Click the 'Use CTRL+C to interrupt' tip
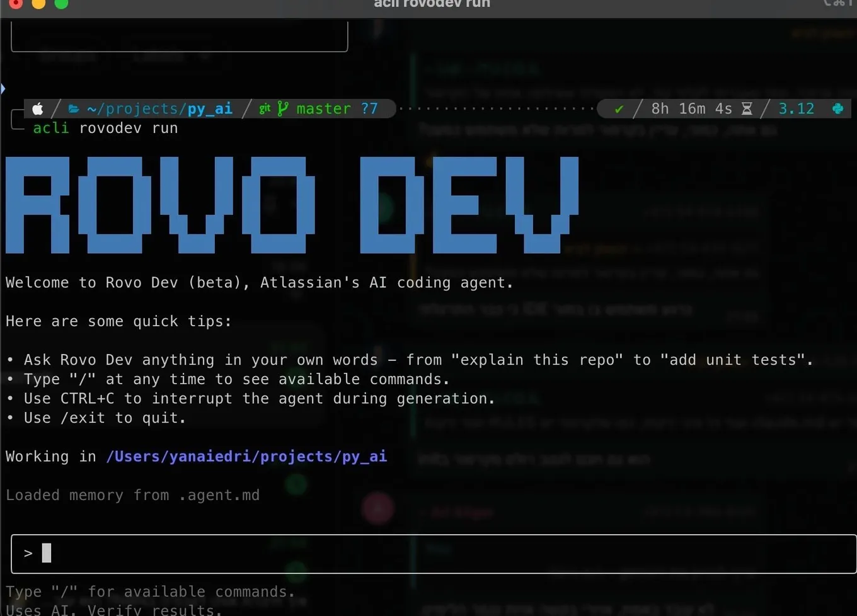Screen dimensions: 857x616 pos(250,399)
